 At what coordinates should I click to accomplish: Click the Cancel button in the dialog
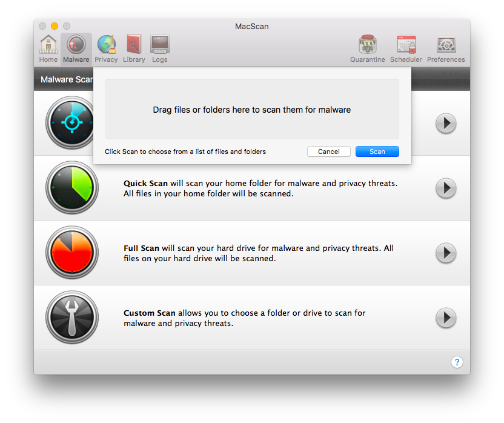coord(329,152)
